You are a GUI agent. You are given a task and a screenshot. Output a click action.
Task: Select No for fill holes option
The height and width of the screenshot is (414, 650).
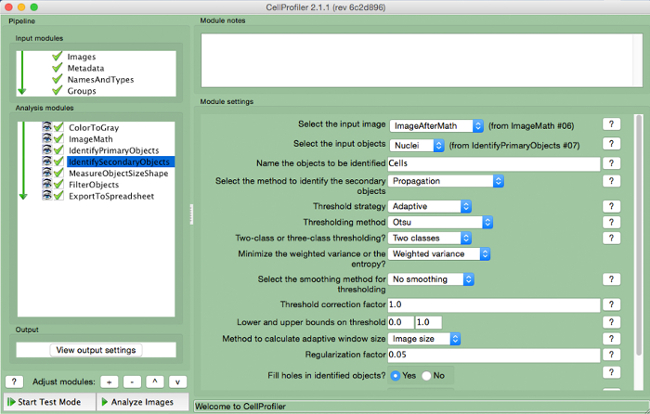(x=428, y=375)
